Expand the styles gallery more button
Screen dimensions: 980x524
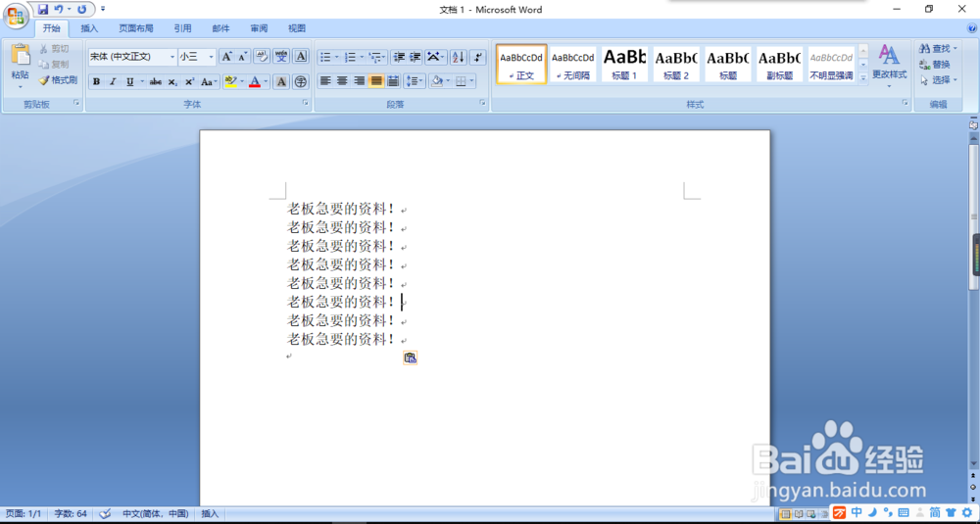coord(863,78)
